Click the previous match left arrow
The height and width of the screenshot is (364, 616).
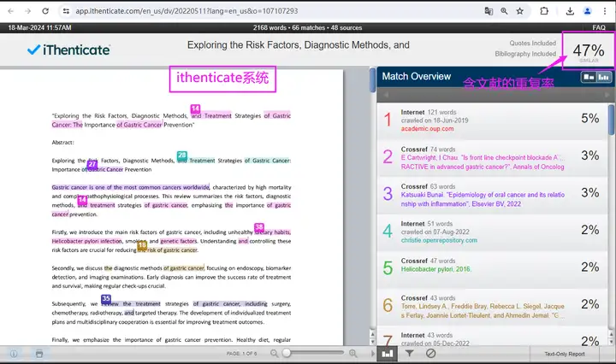(x=386, y=95)
